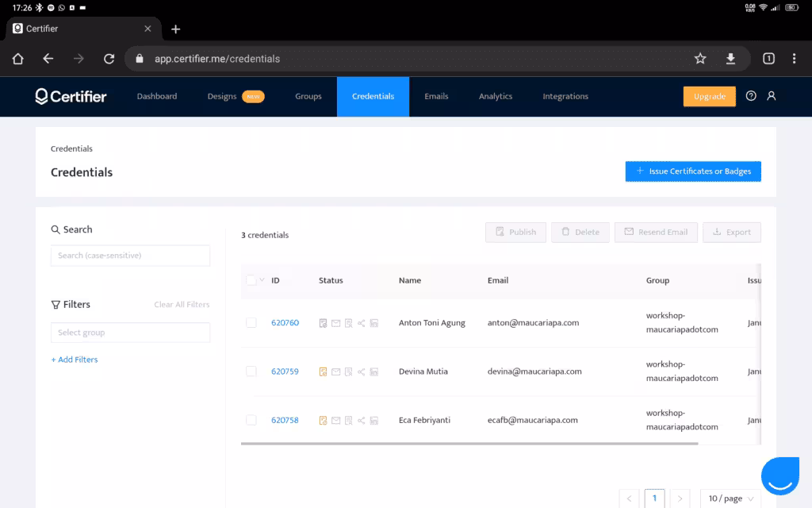The image size is (812, 508).
Task: Go to browser home icon
Action: [x=17, y=59]
